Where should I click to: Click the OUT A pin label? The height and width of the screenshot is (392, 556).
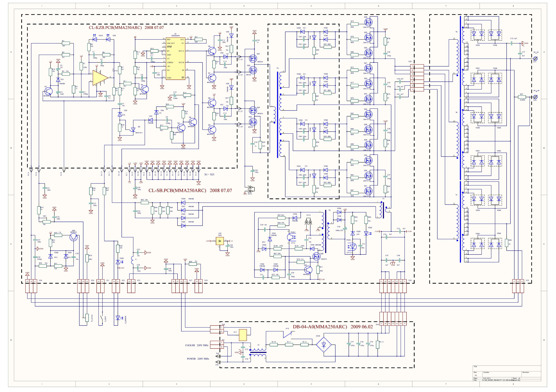pos(181,51)
